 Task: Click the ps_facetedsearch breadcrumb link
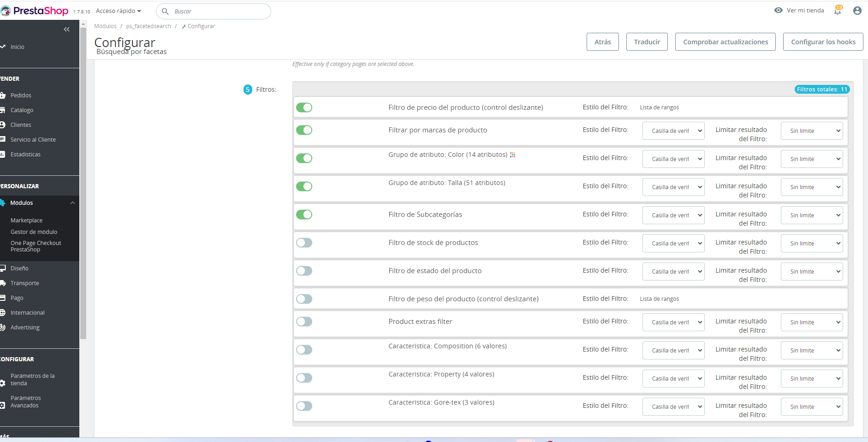pyautogui.click(x=149, y=26)
